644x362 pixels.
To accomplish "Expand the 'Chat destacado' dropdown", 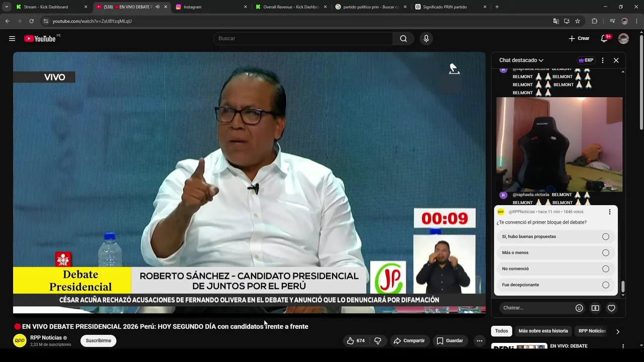I will pyautogui.click(x=521, y=60).
